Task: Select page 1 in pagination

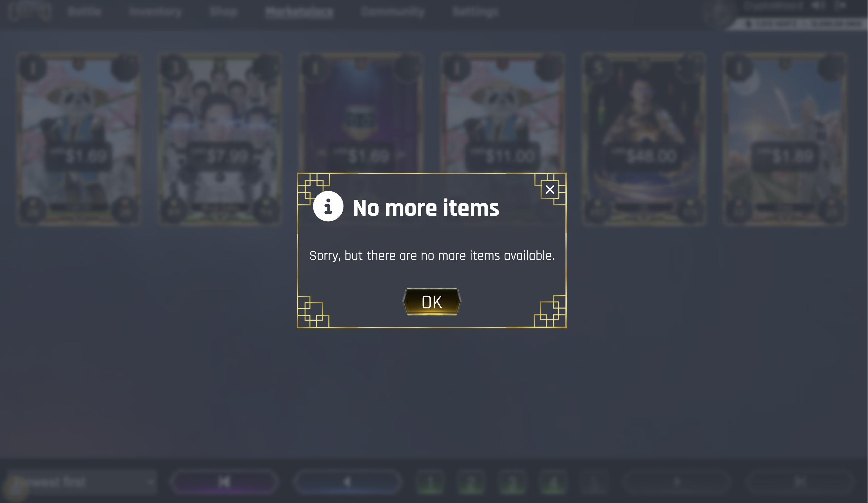Action: coord(430,482)
